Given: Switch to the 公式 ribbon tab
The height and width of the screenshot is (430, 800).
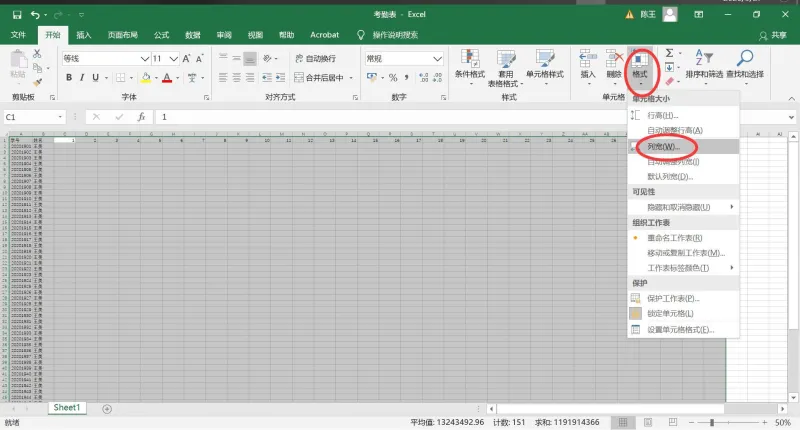Looking at the screenshot, I should [x=161, y=35].
